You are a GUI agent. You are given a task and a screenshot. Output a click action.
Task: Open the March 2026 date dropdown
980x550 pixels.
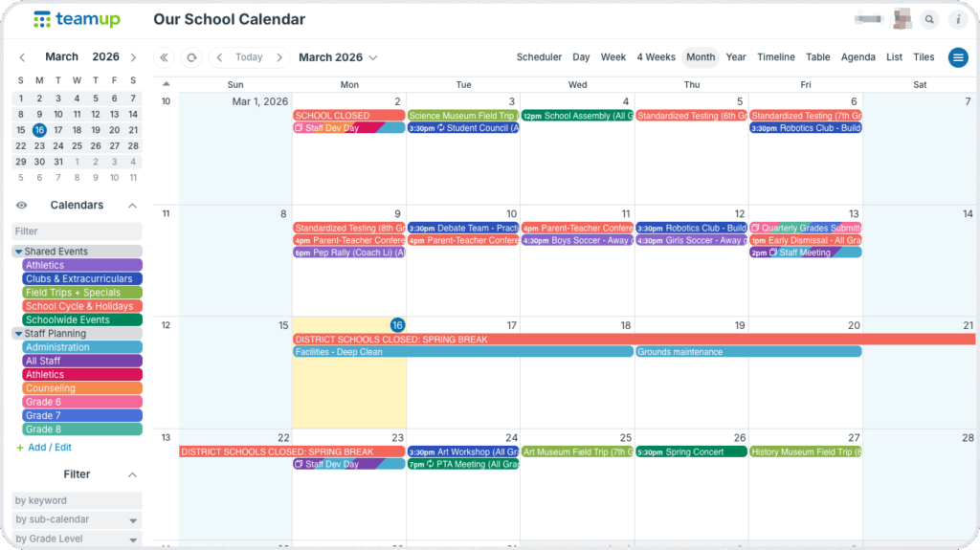(338, 57)
